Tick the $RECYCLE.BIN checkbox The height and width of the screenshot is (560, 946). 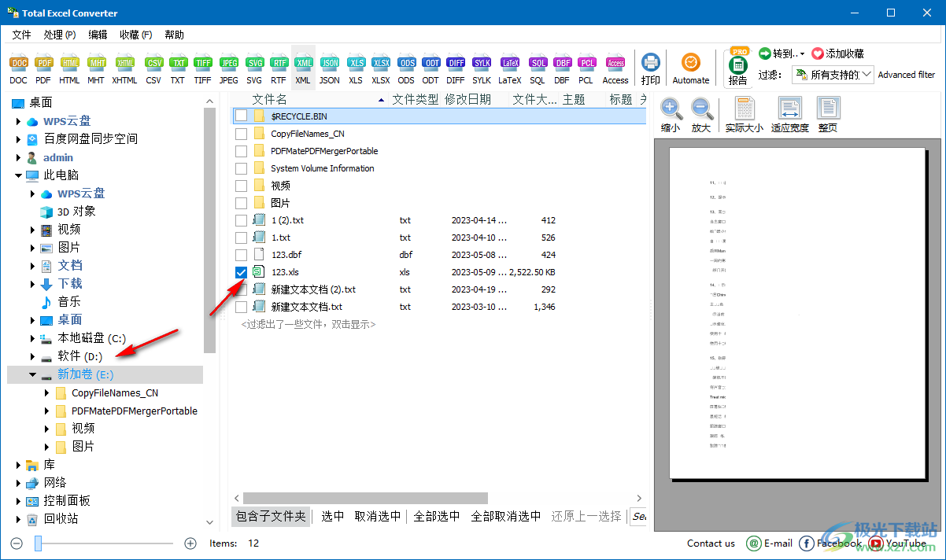(x=241, y=116)
